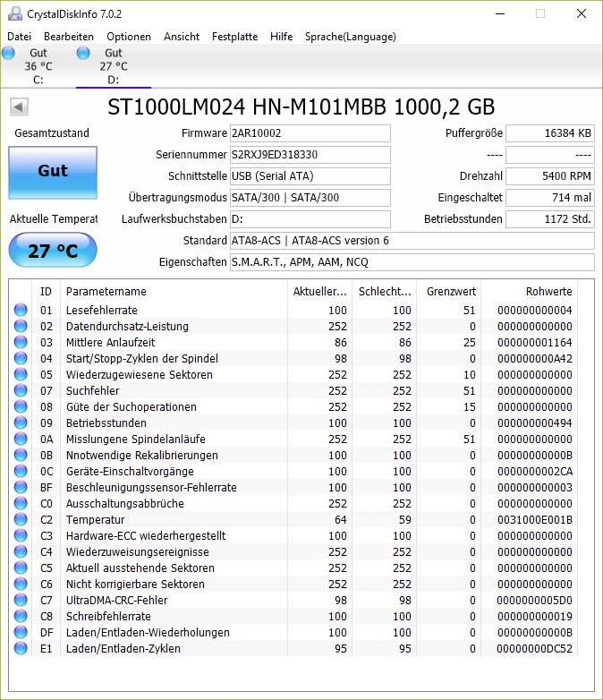Click the Übertragungsmodus field SATA/300
Image resolution: width=603 pixels, height=700 pixels.
[x=310, y=197]
